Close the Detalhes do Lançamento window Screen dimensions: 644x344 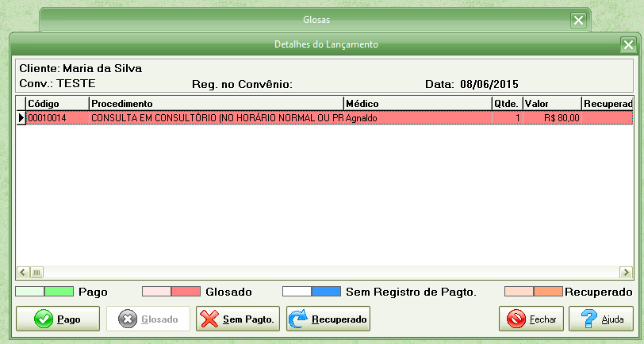tap(628, 44)
